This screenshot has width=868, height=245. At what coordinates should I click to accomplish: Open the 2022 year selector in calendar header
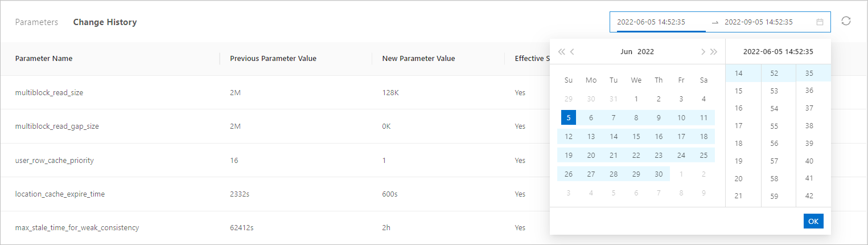point(645,52)
